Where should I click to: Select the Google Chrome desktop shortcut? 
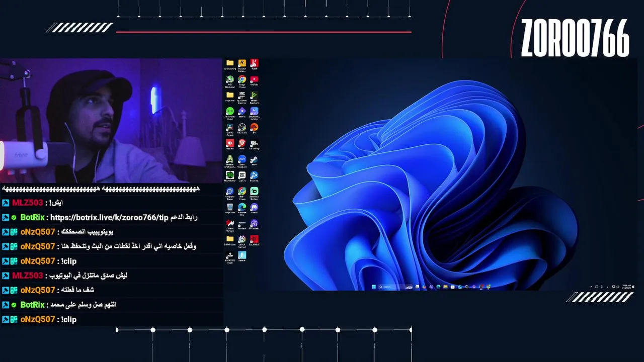[242, 81]
